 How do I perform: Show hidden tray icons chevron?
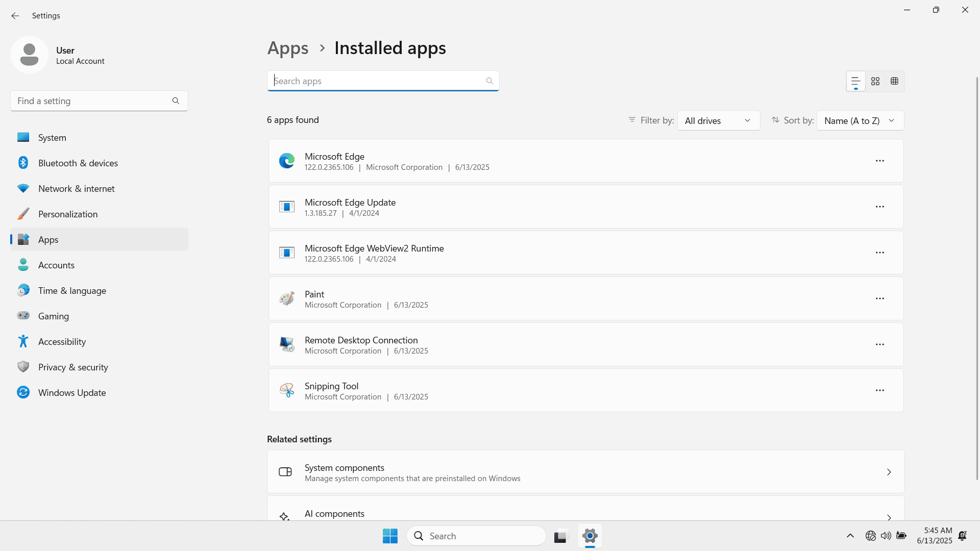(850, 536)
